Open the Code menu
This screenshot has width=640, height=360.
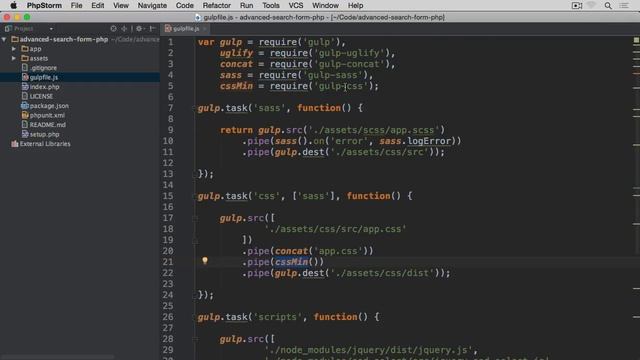click(184, 5)
